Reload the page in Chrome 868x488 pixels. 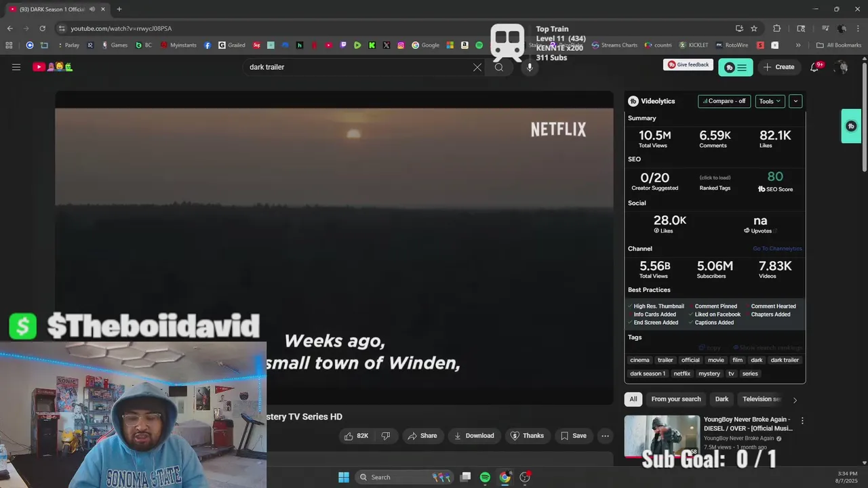(42, 28)
